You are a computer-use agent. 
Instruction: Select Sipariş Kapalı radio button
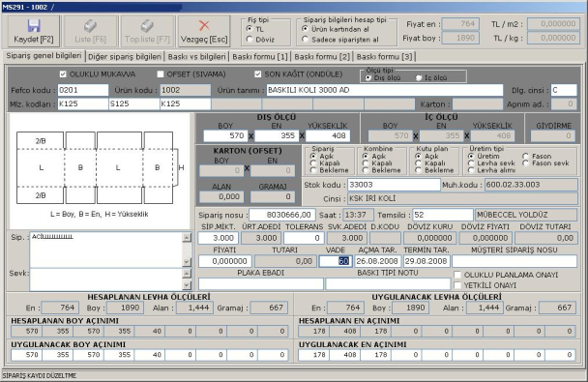312,163
